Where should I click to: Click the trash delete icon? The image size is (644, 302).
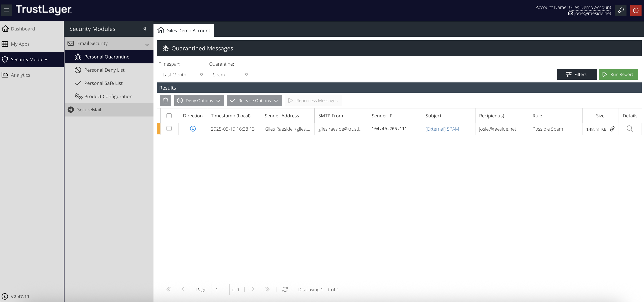point(166,100)
